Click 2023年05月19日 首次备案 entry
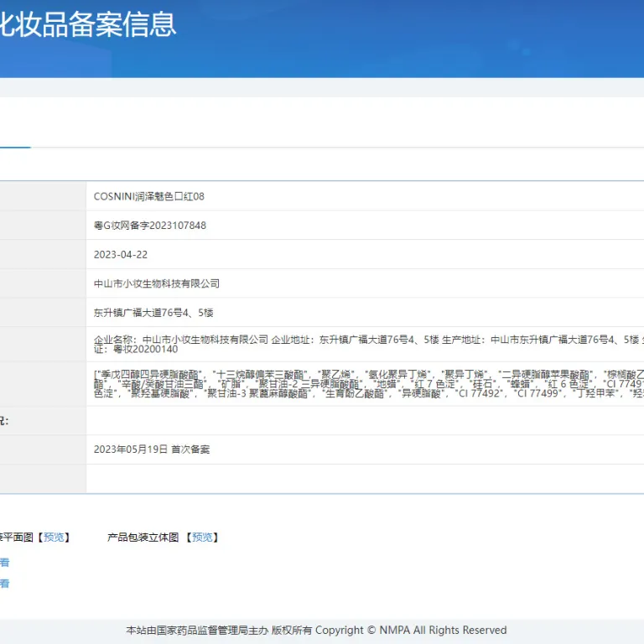This screenshot has width=644, height=644. (x=152, y=449)
